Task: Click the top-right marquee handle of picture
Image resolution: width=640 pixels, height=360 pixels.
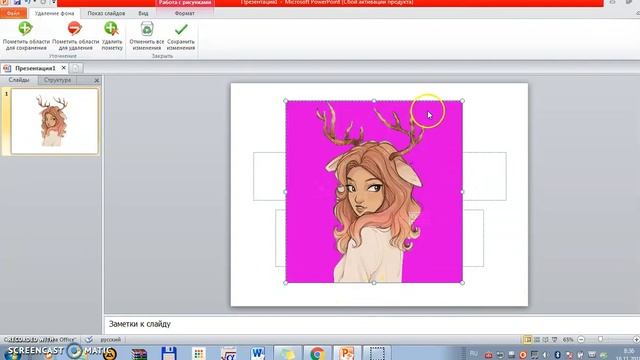Action: (x=462, y=101)
